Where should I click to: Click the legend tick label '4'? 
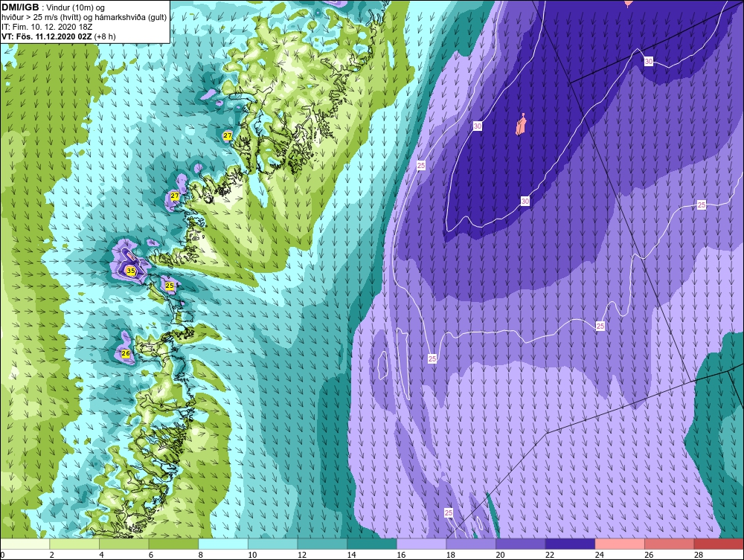pyautogui.click(x=101, y=555)
